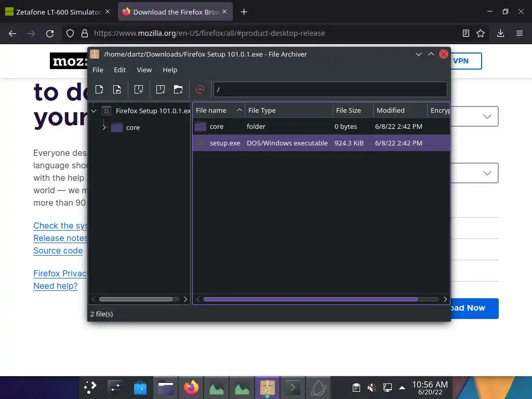This screenshot has height=399, width=532.
Task: Open Firefox hamburger application menu
Action: click(x=520, y=33)
